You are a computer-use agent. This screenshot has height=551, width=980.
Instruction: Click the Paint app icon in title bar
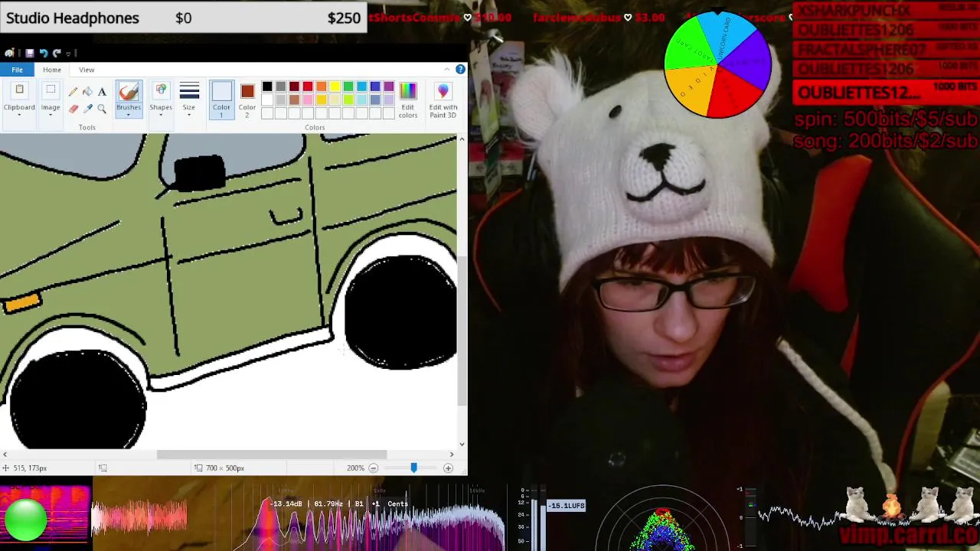9,53
